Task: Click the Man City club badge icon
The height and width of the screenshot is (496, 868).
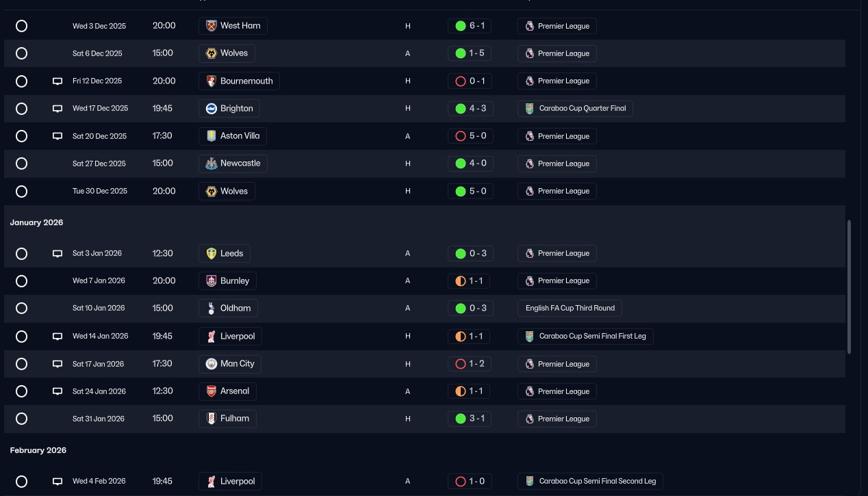Action: [212, 364]
